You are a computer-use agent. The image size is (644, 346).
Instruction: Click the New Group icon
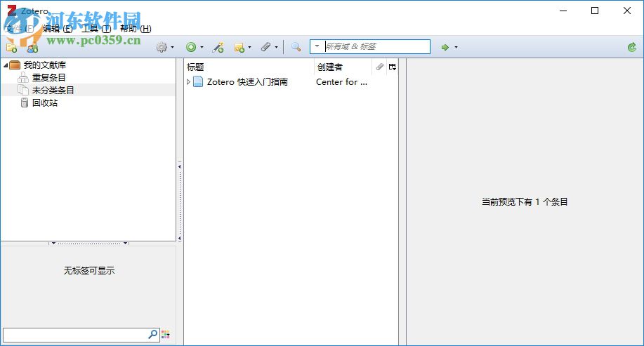(x=32, y=48)
